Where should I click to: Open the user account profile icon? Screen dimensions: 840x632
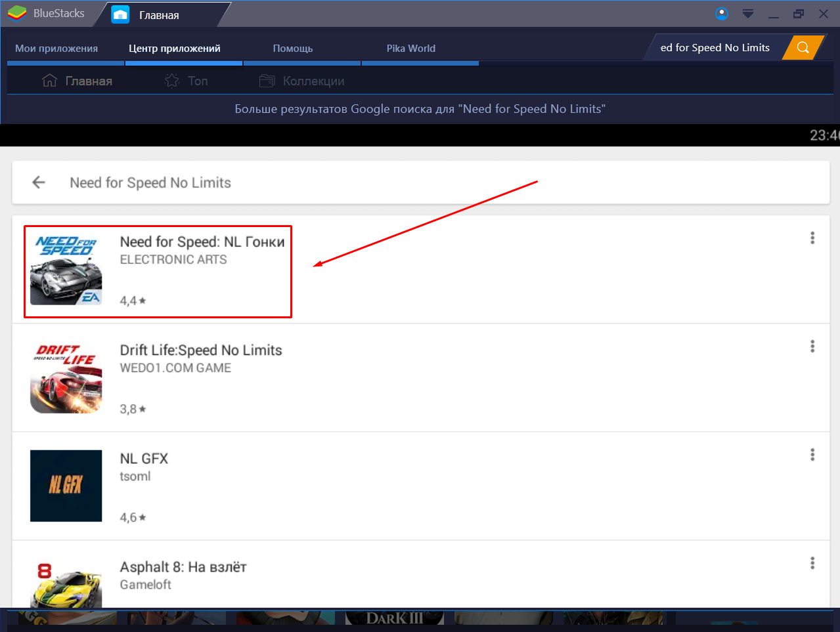coord(722,14)
